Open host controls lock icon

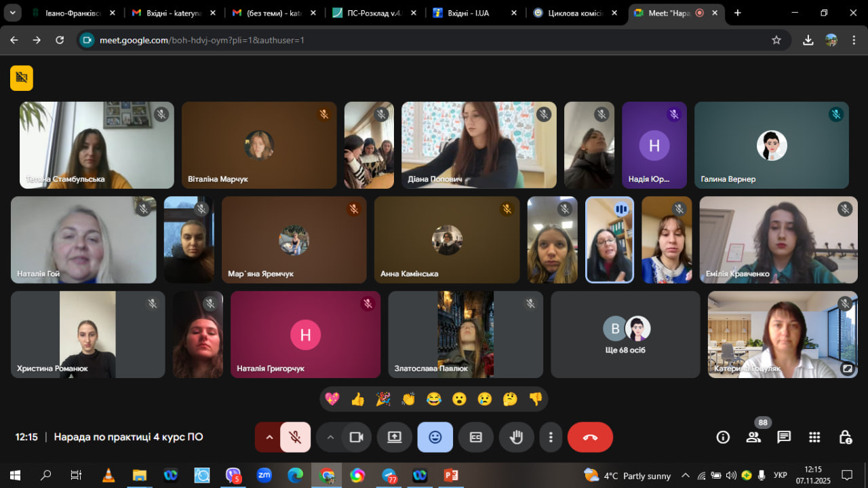[845, 437]
